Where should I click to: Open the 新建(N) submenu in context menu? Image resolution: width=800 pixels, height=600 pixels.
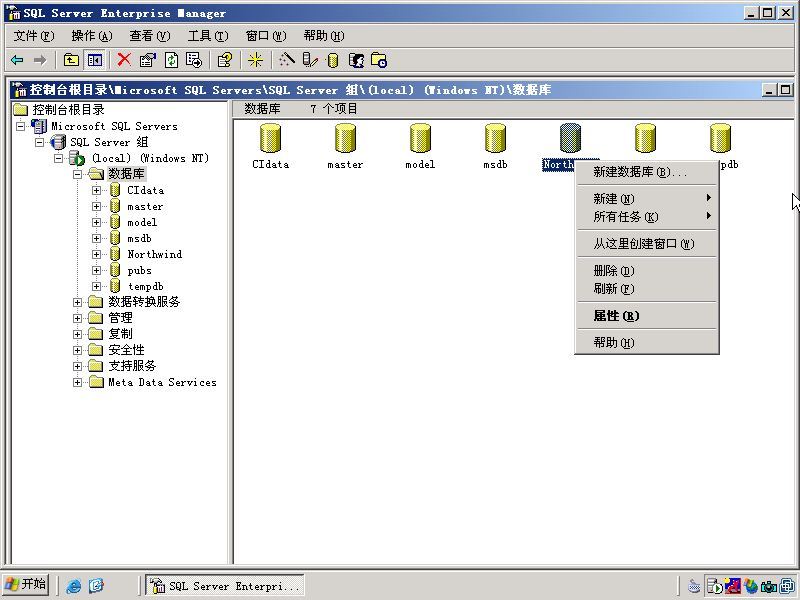(646, 198)
